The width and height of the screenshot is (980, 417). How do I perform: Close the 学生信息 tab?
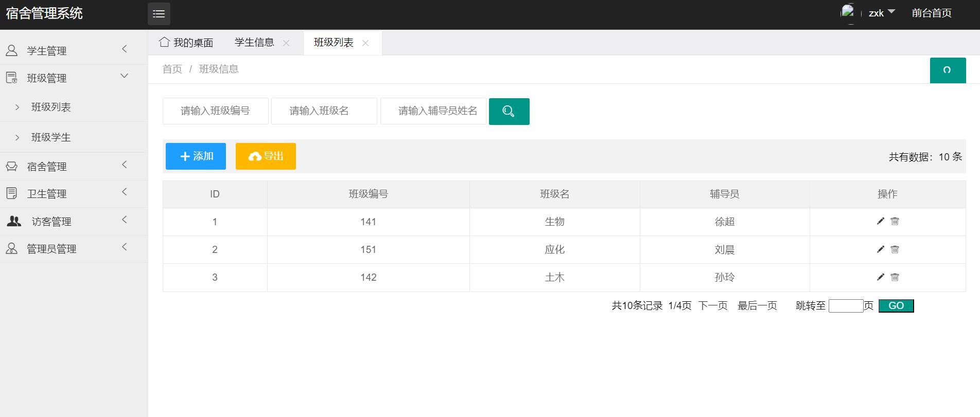pyautogui.click(x=286, y=43)
